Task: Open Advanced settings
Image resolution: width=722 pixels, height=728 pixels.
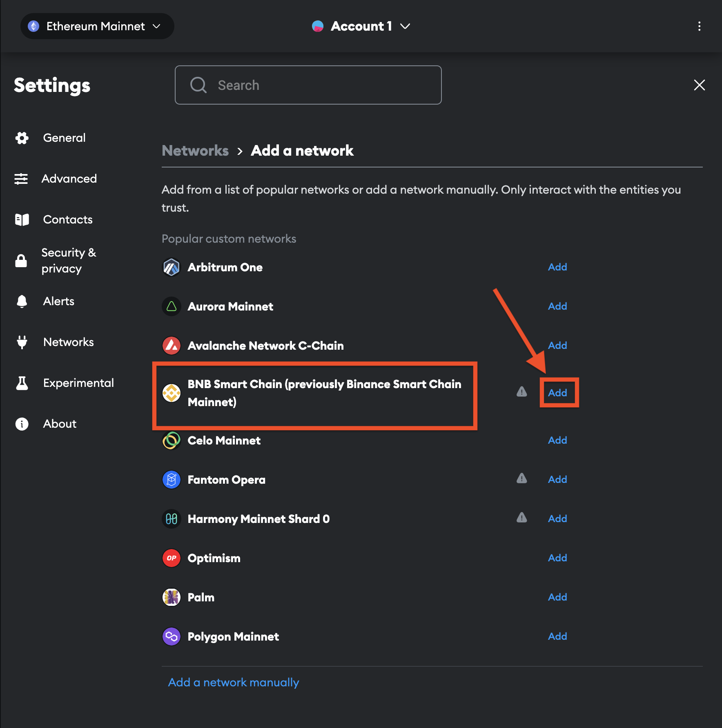Action: pos(69,179)
